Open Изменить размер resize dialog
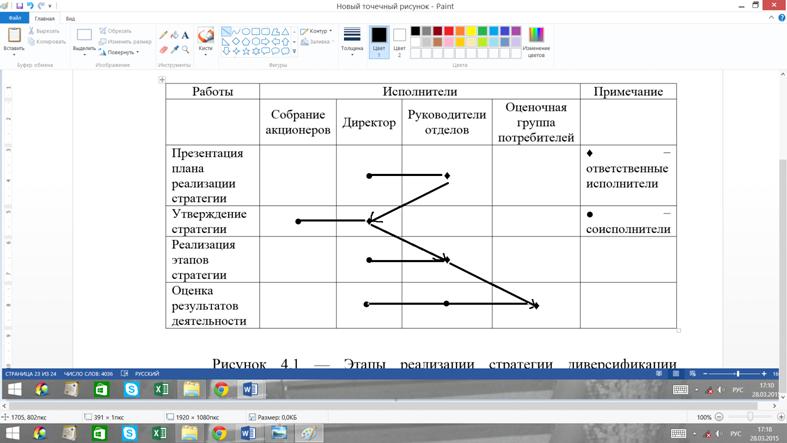Viewport: 787px width, 443px height. pos(125,42)
